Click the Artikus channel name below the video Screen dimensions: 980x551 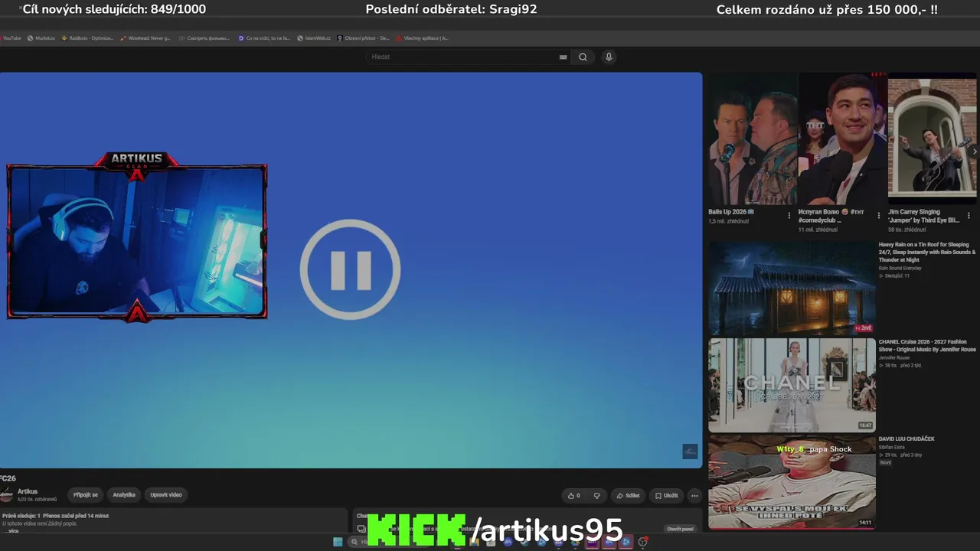28,491
